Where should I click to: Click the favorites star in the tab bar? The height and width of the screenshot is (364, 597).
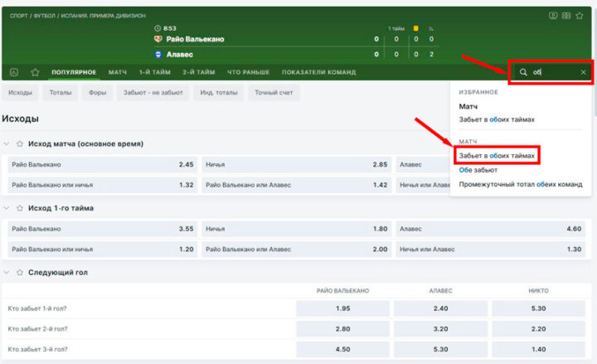coord(35,72)
